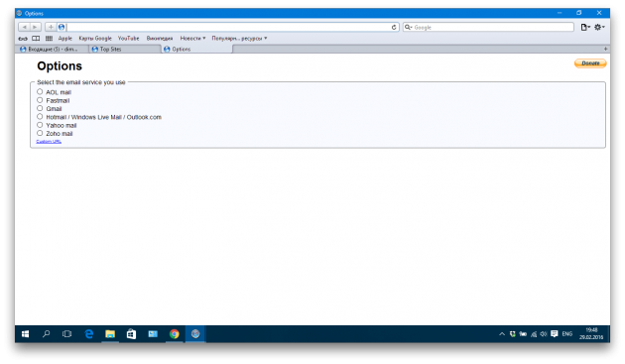Open Task View on the taskbar
The image size is (625, 364).
pyautogui.click(x=67, y=334)
